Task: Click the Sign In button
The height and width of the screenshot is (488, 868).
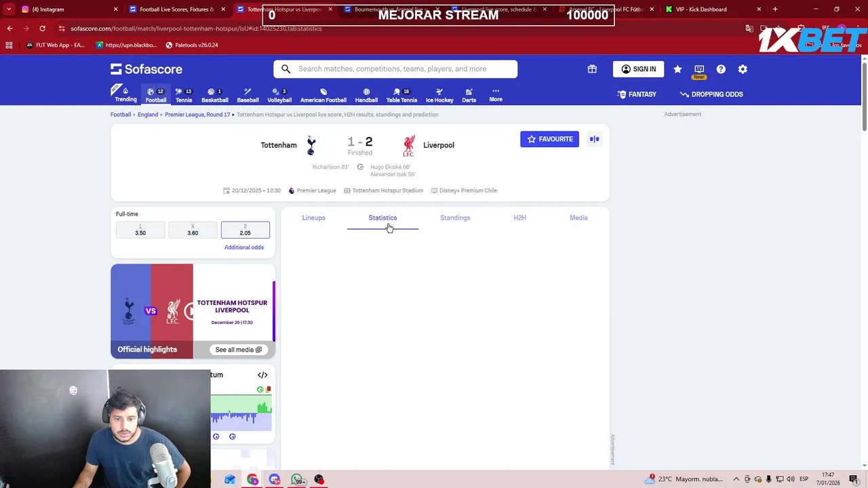Action: [638, 69]
